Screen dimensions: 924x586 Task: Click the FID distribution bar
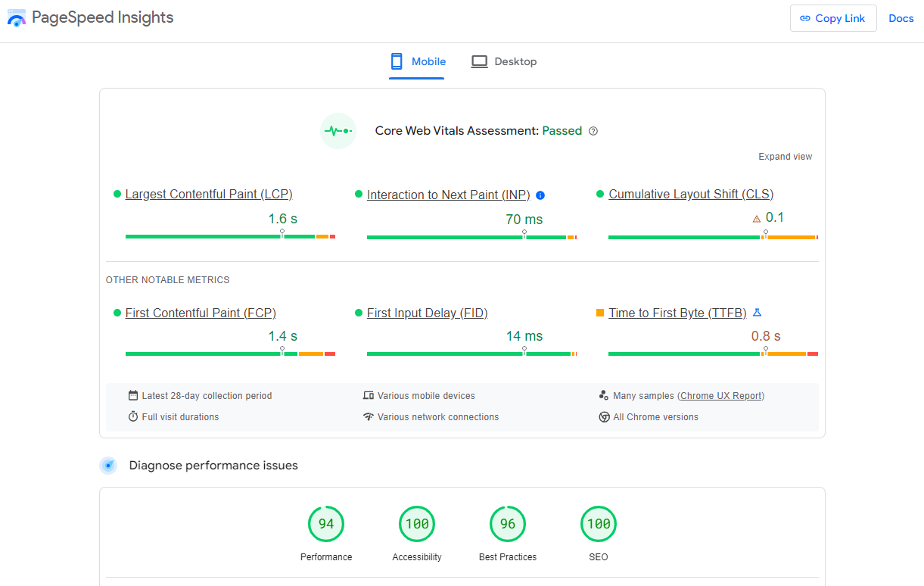[471, 354]
